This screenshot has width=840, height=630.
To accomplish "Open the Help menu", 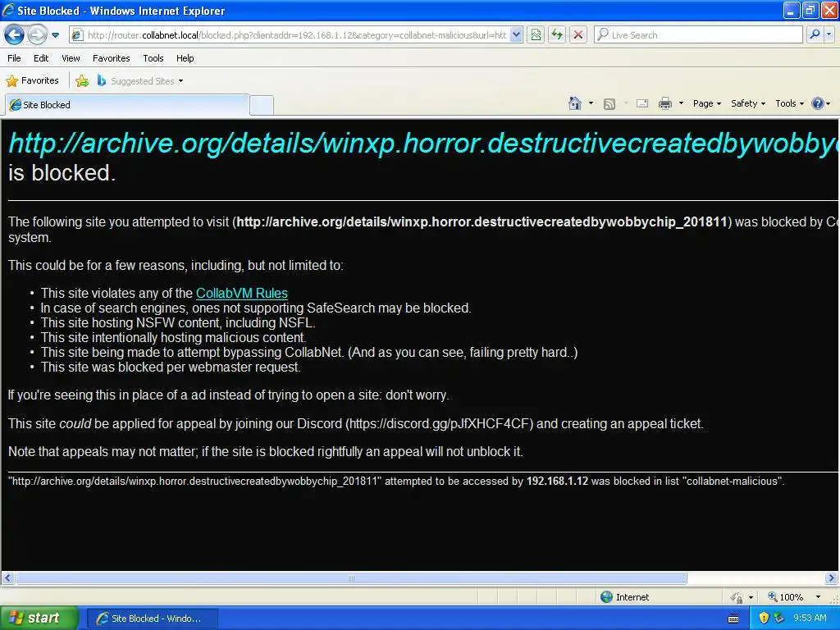I will point(185,58).
